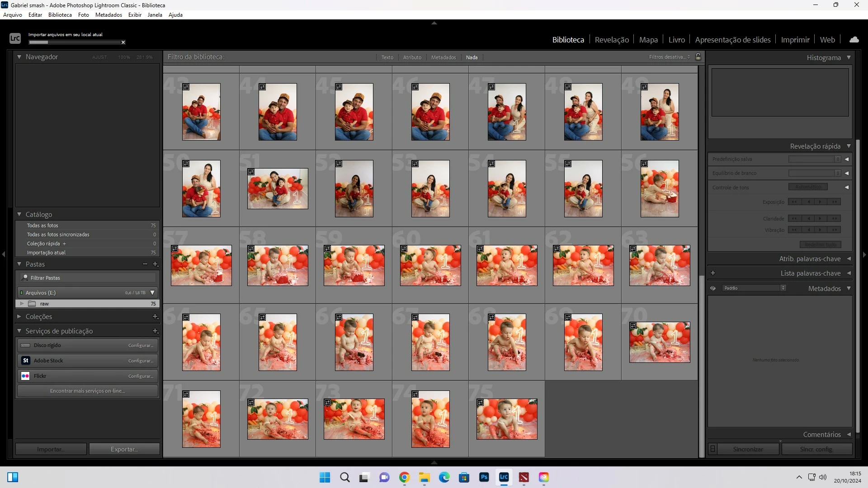
Task: Switch to the Revelação module
Action: (x=611, y=40)
